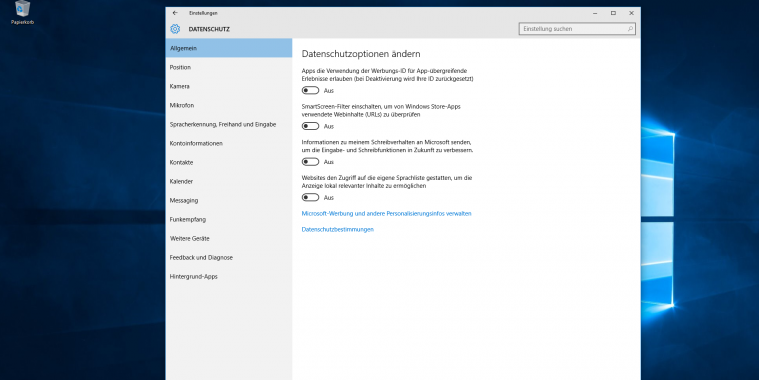The width and height of the screenshot is (760, 380).
Task: Click the Einstellung suchen search field
Action: point(577,29)
